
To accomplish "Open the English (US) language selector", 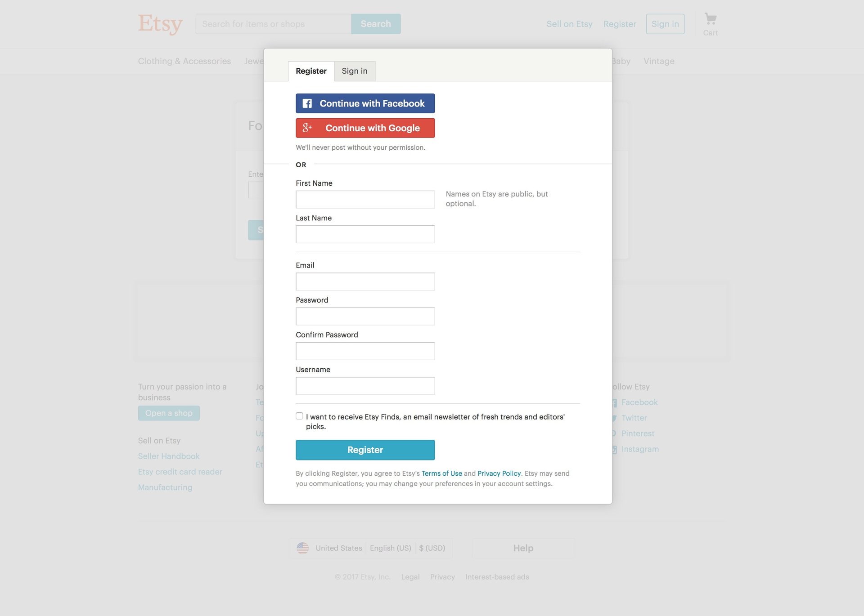I will (390, 548).
